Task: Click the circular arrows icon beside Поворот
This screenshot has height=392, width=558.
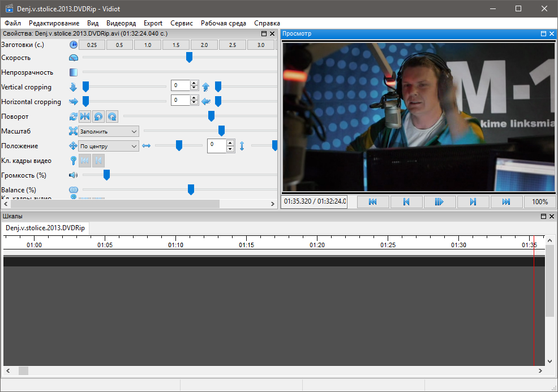Action: pyautogui.click(x=74, y=117)
